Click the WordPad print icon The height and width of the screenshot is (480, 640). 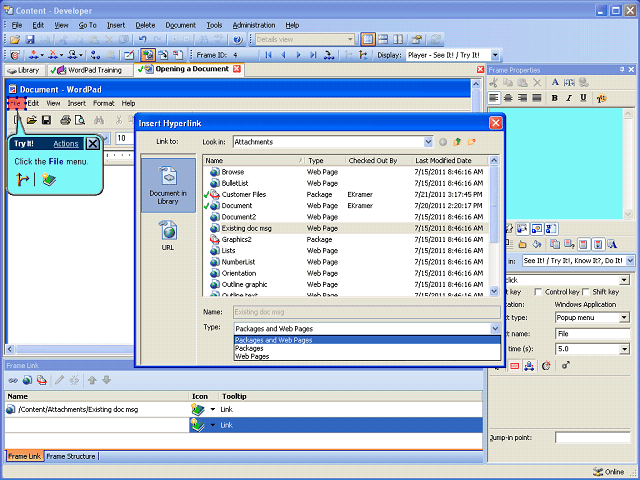coord(65,120)
